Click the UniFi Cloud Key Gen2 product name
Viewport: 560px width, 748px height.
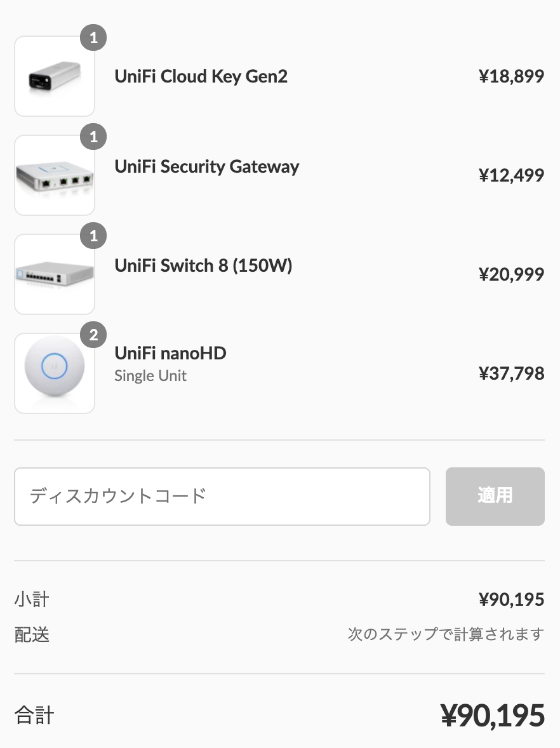tap(201, 76)
